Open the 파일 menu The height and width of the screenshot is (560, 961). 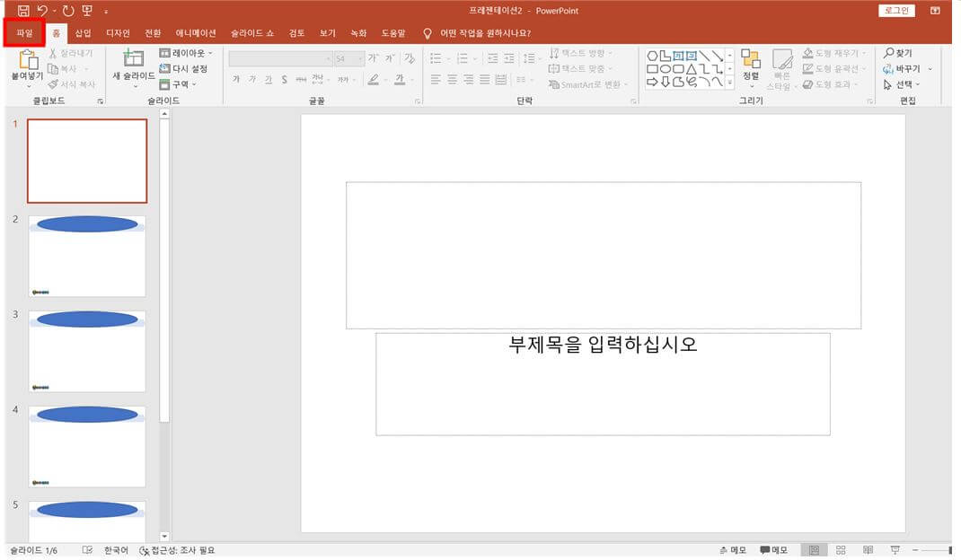(26, 32)
